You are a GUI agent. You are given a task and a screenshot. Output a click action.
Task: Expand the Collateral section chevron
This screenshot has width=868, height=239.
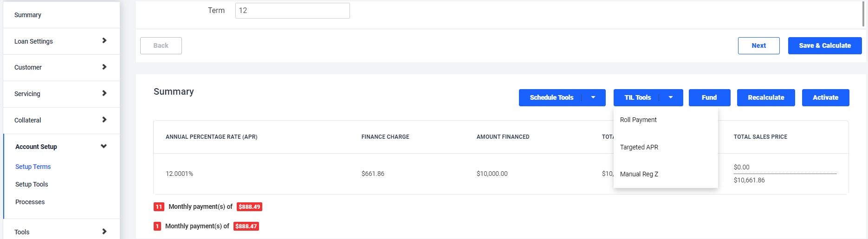pos(104,120)
